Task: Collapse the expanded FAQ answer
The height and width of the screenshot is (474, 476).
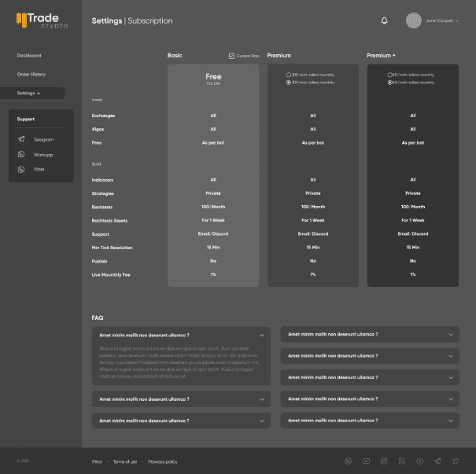Action: (261, 335)
